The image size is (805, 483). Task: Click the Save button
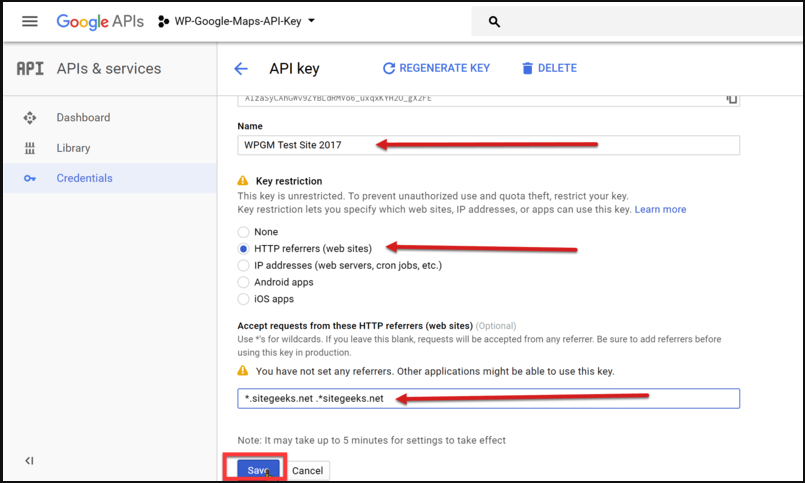258,470
